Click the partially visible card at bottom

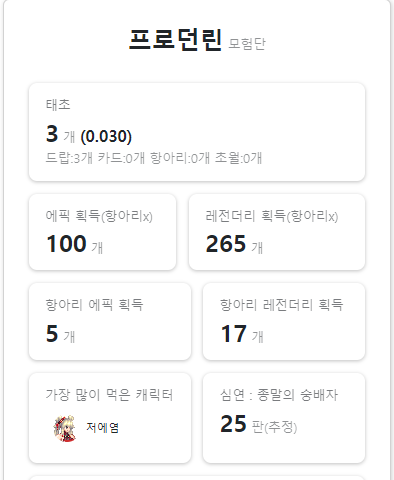point(197,478)
